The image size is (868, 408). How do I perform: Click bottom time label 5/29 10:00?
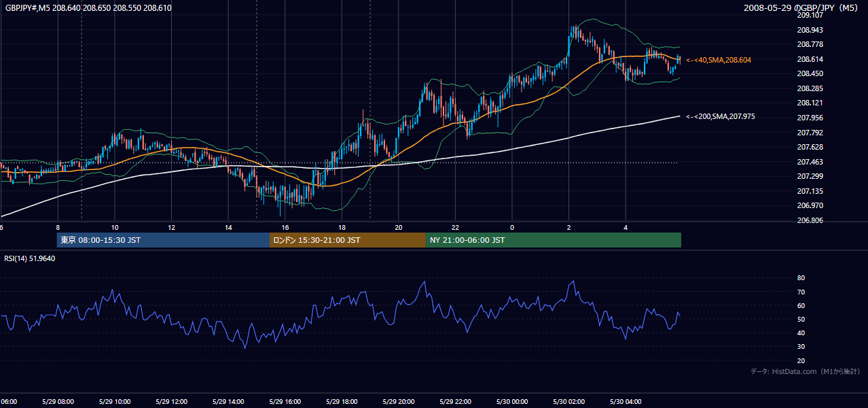(x=115, y=402)
